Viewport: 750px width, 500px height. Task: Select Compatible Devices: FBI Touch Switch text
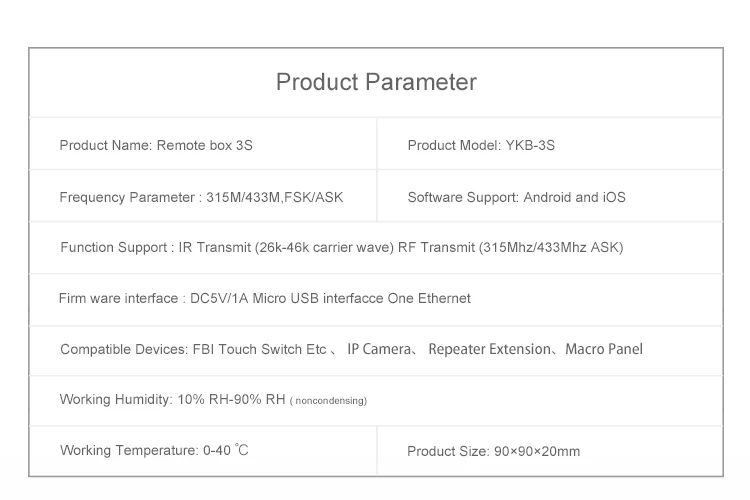click(193, 349)
